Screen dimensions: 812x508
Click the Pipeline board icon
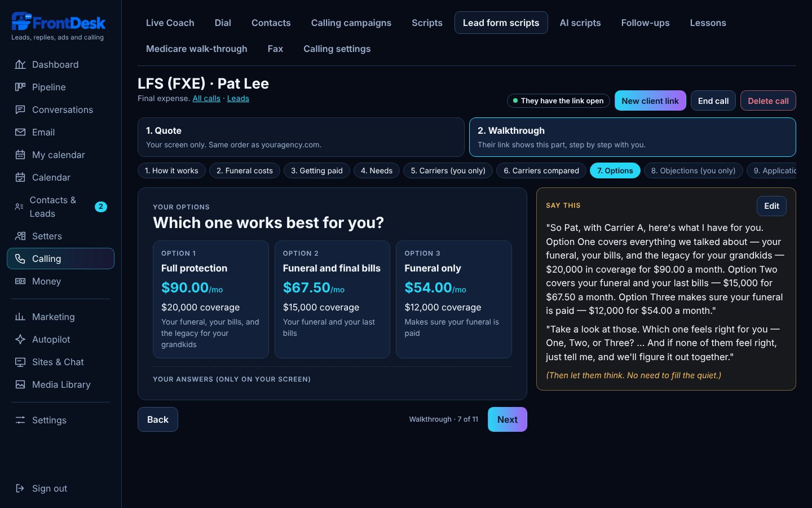20,87
